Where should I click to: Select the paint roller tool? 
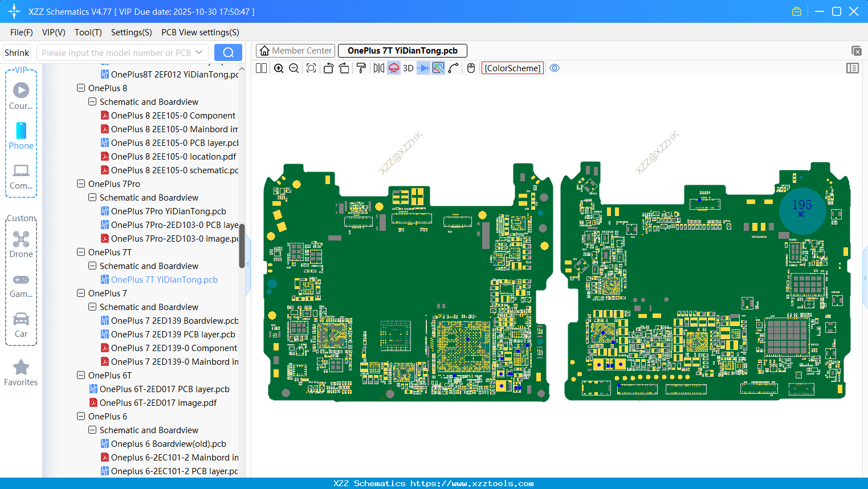[x=361, y=68]
